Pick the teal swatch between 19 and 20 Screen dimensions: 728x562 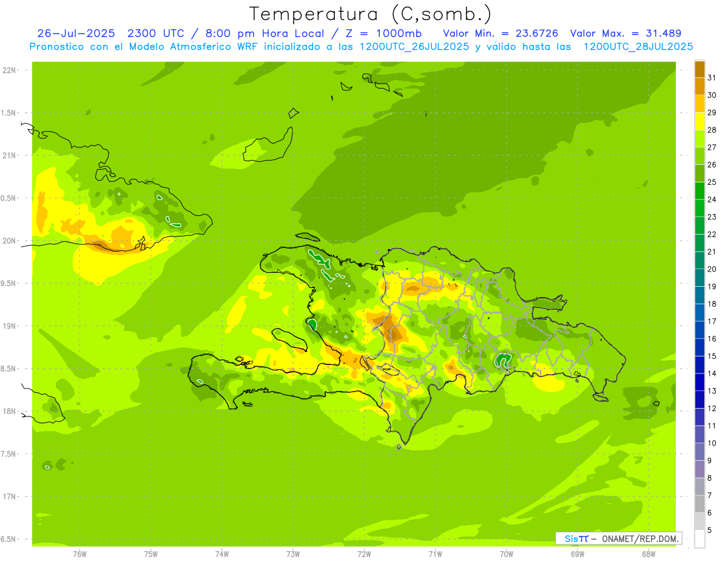(699, 278)
